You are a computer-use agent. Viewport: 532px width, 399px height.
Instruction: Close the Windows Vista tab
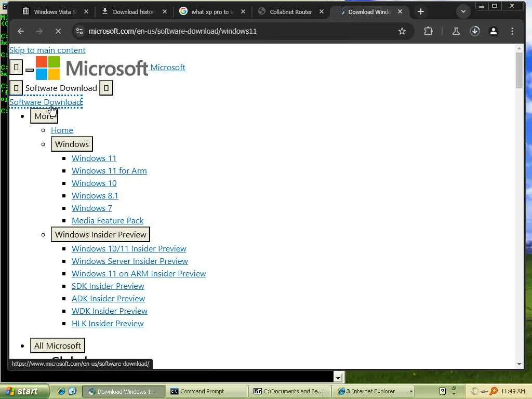(86, 12)
